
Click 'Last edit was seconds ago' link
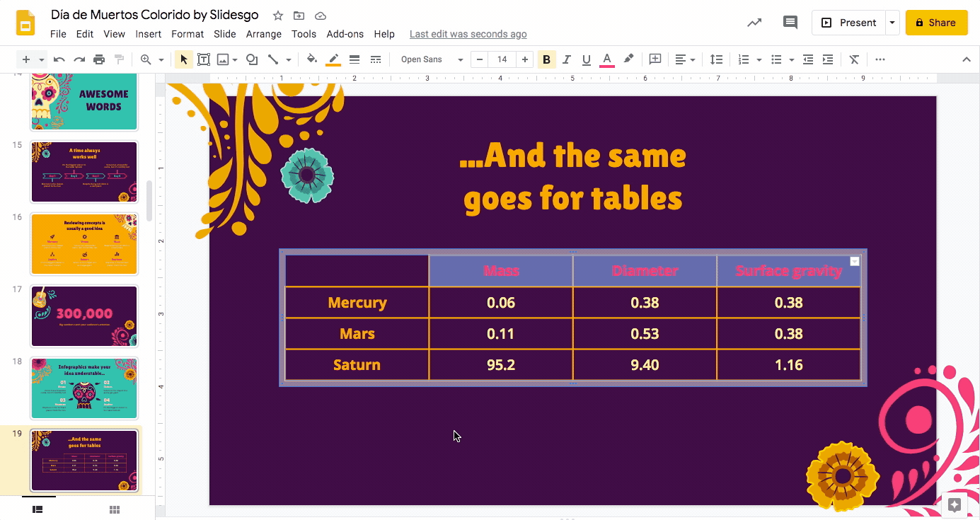468,34
